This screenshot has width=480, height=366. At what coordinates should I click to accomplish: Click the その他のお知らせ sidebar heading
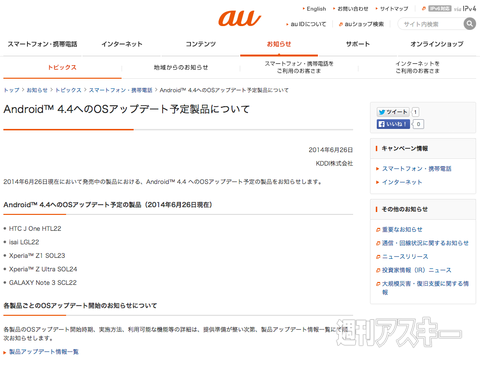405,209
